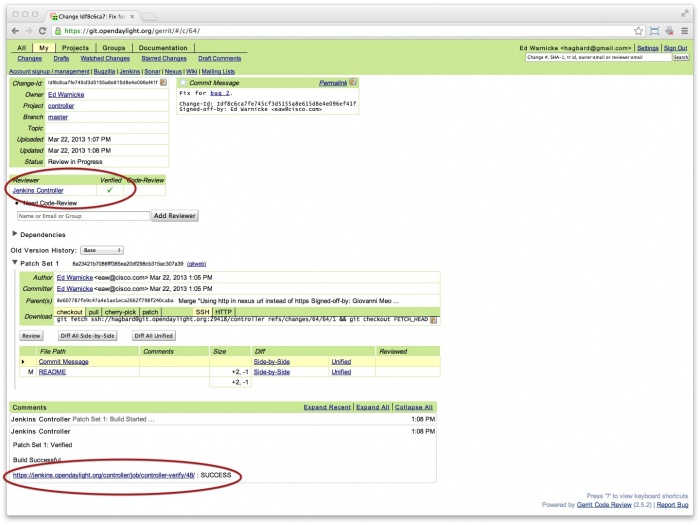
Task: Click the Sign Out link
Action: click(675, 48)
